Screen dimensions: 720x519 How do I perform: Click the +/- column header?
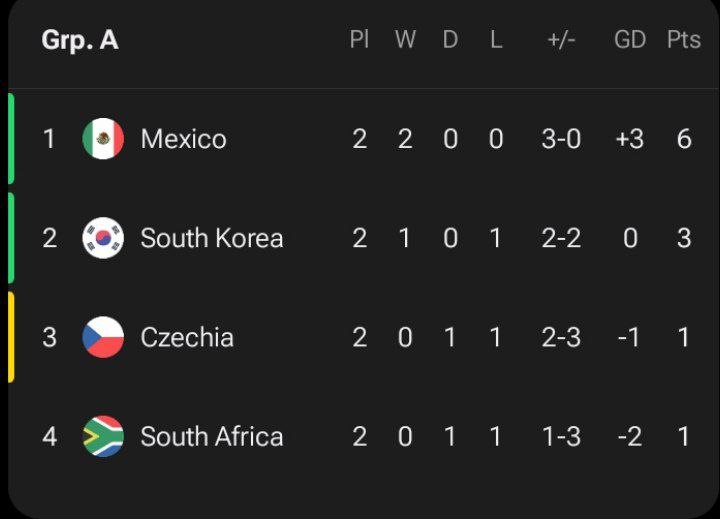(561, 40)
